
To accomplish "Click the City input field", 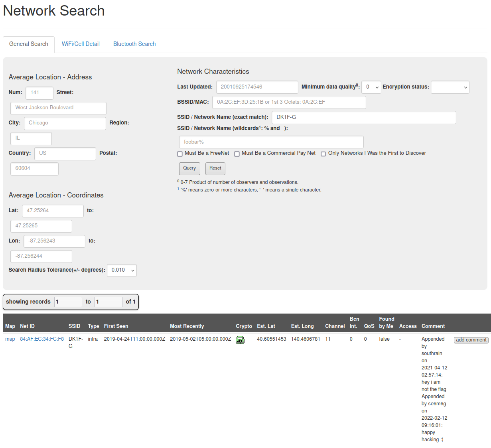I will (x=65, y=123).
